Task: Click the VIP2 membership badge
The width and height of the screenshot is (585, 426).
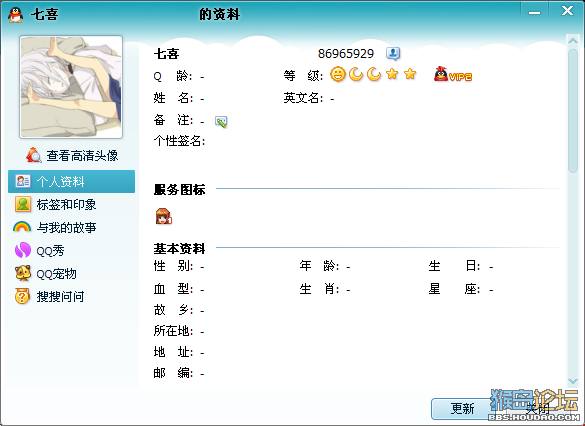Action: [x=453, y=74]
